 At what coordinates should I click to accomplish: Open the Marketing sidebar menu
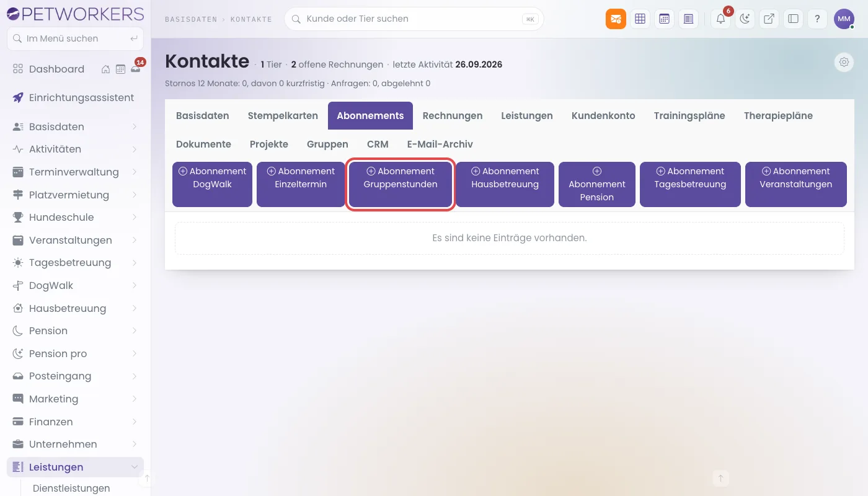tap(74, 399)
